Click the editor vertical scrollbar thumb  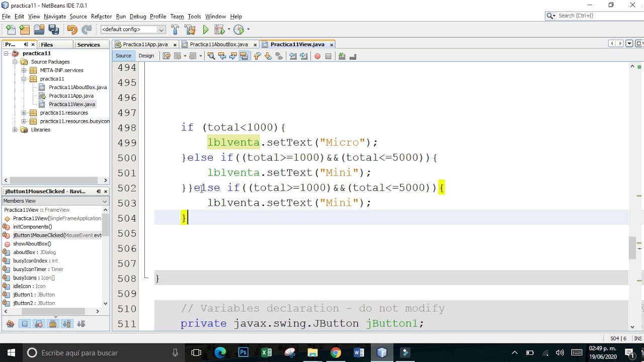632,247
